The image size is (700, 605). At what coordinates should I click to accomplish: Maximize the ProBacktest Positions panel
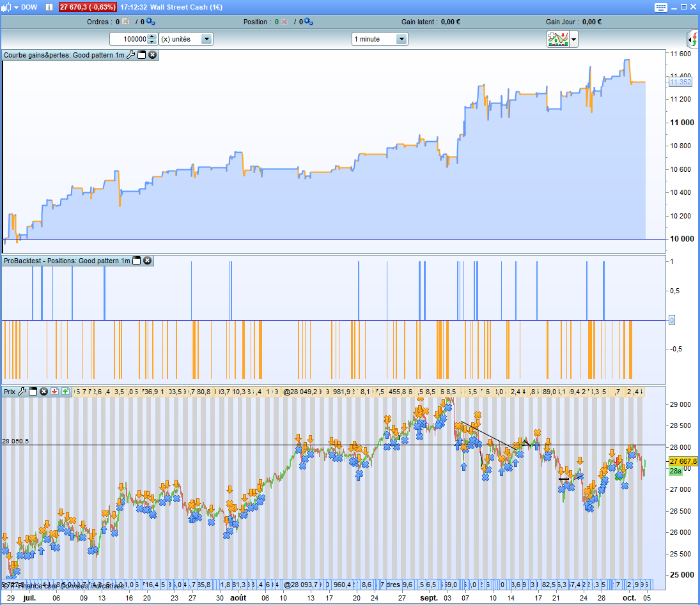tap(137, 261)
